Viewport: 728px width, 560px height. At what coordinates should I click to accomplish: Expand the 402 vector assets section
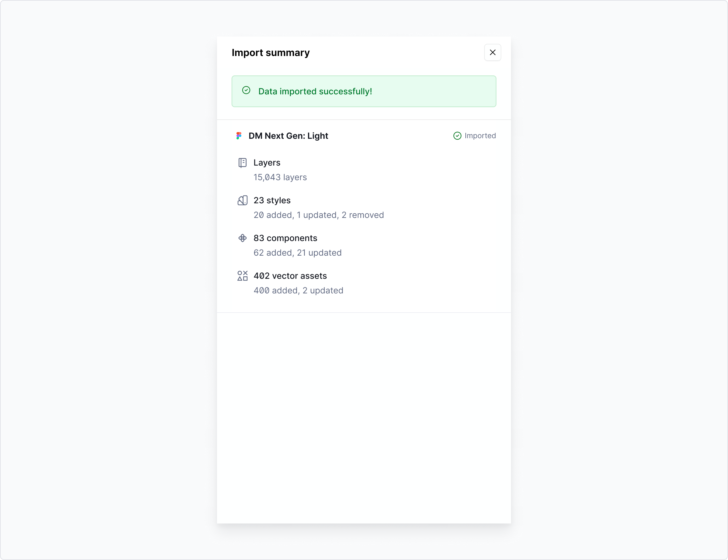point(290,276)
